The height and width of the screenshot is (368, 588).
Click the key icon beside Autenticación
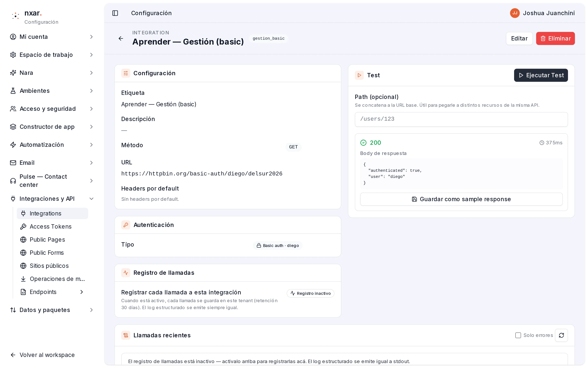click(x=126, y=225)
